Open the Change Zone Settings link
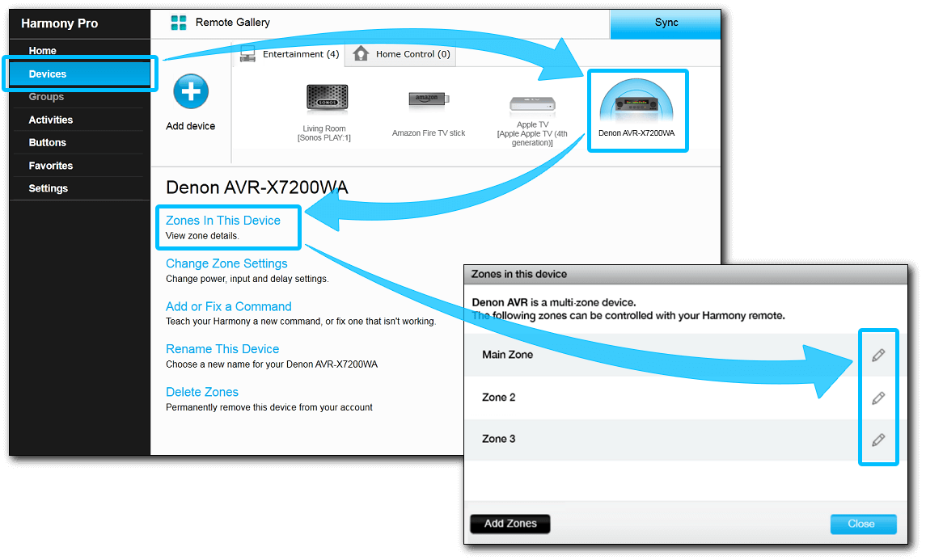Image resolution: width=926 pixels, height=560 pixels. [226, 263]
